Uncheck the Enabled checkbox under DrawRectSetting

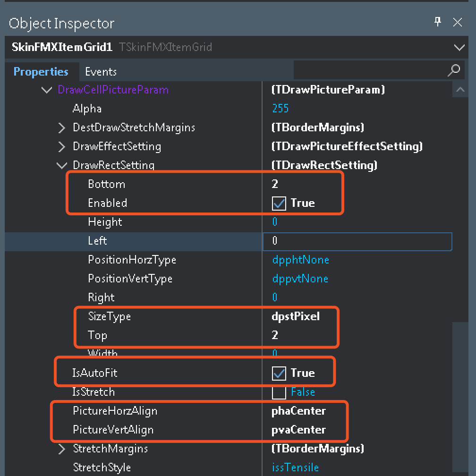tap(279, 204)
